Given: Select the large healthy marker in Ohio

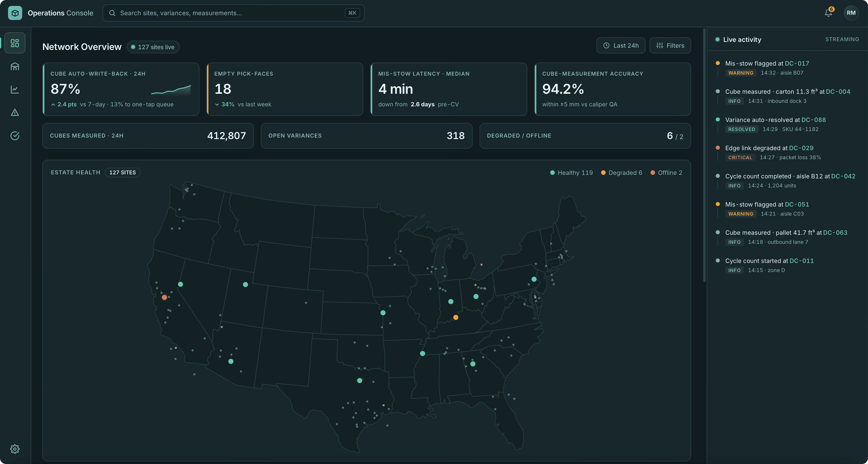Looking at the screenshot, I should pyautogui.click(x=476, y=297).
